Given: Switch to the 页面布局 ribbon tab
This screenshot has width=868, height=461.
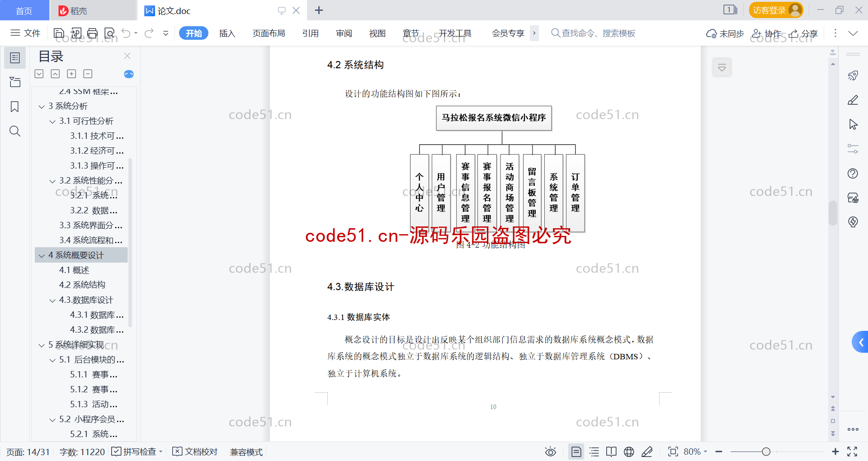Looking at the screenshot, I should (269, 33).
